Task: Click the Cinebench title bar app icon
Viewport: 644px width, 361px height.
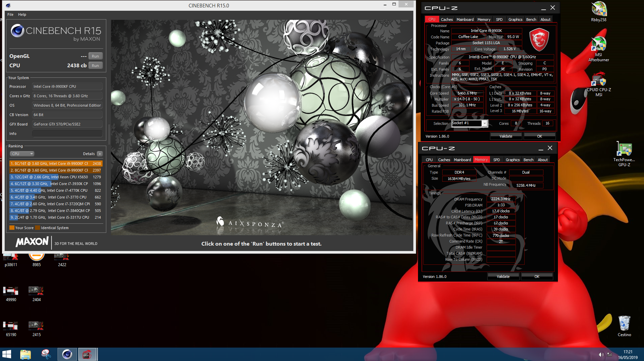Action: click(8, 5)
